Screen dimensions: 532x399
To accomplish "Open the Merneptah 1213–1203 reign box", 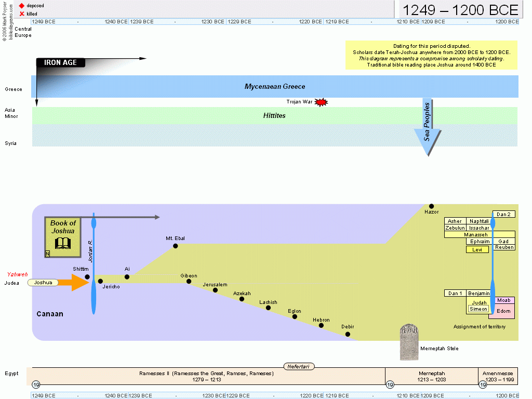I will 432,376.
